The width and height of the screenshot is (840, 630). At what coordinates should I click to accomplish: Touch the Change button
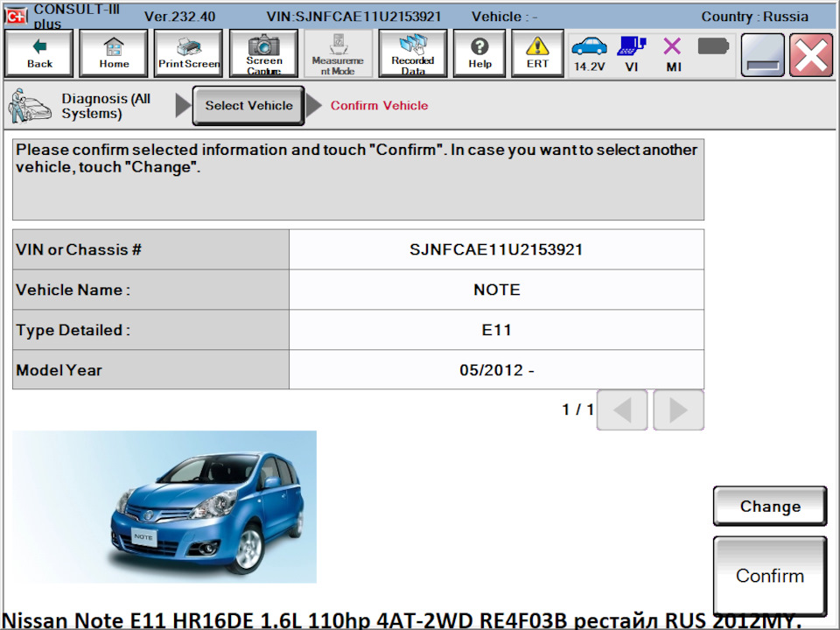click(x=769, y=506)
